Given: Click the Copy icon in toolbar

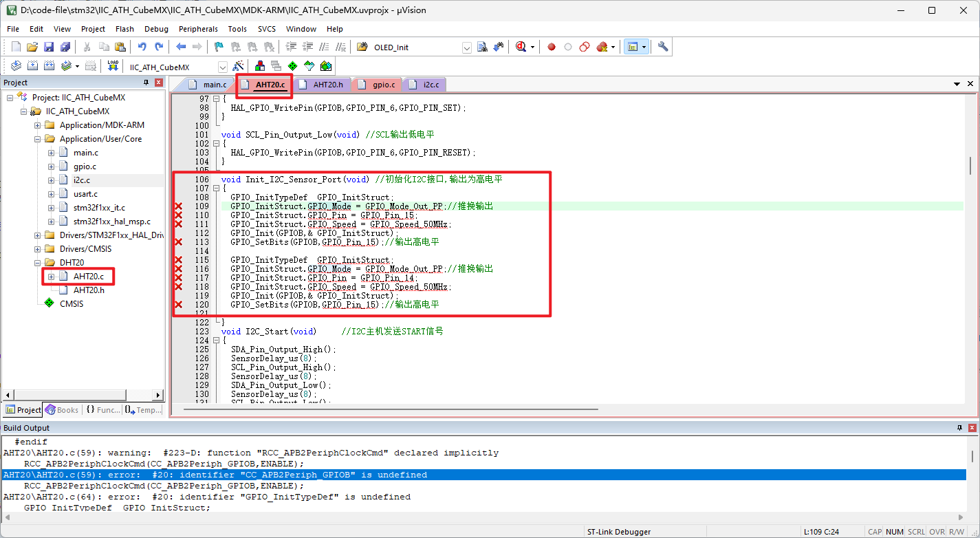Looking at the screenshot, I should click(104, 47).
